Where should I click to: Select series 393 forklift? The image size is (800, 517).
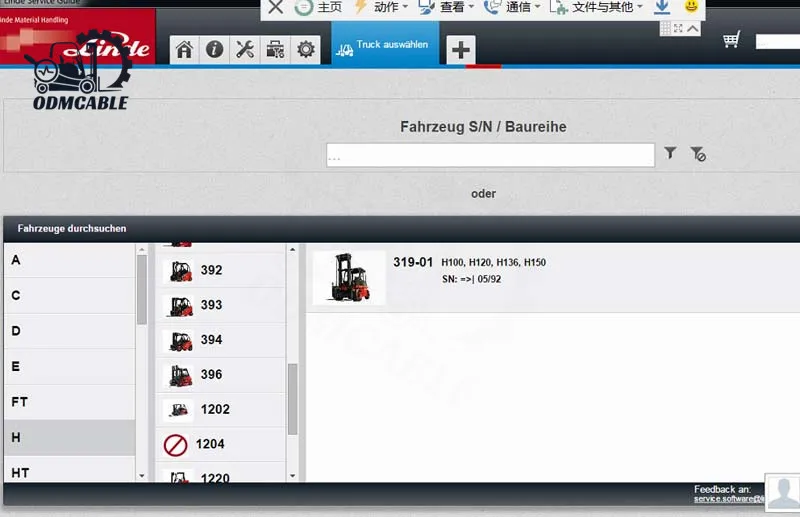(220, 305)
